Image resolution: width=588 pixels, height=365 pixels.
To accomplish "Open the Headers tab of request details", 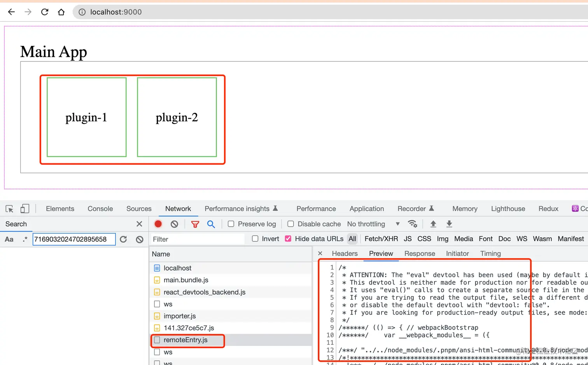I will pos(345,253).
